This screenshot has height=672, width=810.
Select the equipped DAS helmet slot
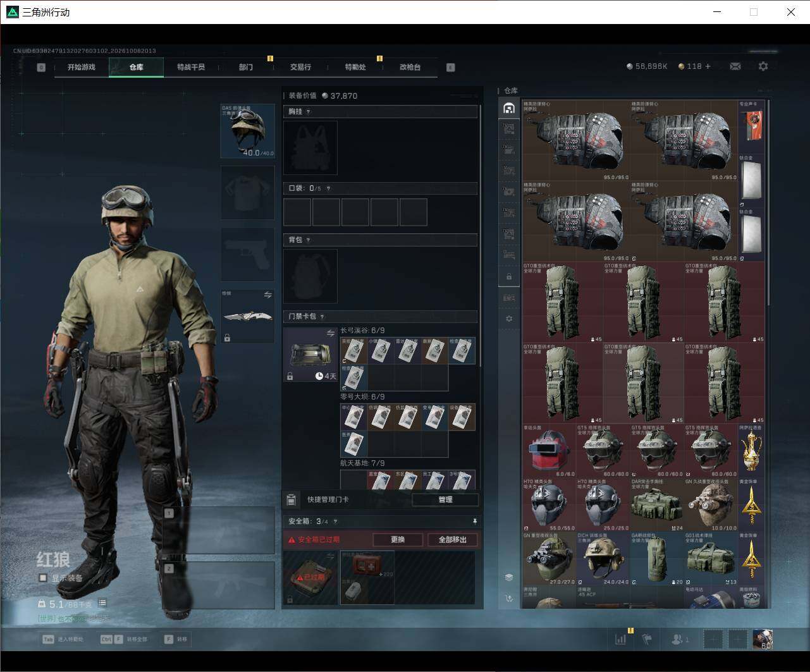point(248,131)
